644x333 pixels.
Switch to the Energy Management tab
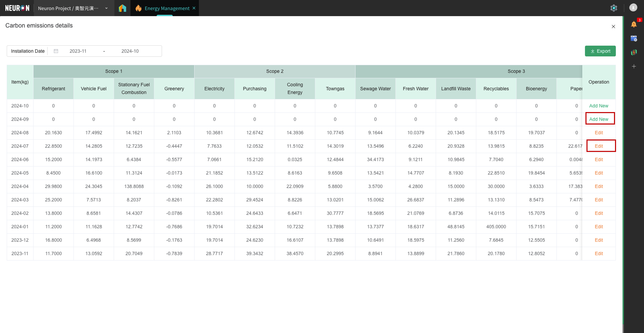[167, 8]
